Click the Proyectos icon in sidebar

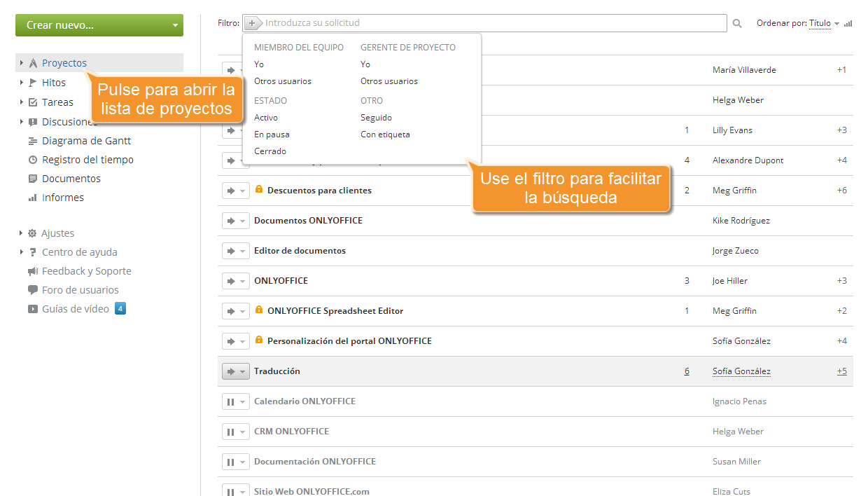[33, 63]
